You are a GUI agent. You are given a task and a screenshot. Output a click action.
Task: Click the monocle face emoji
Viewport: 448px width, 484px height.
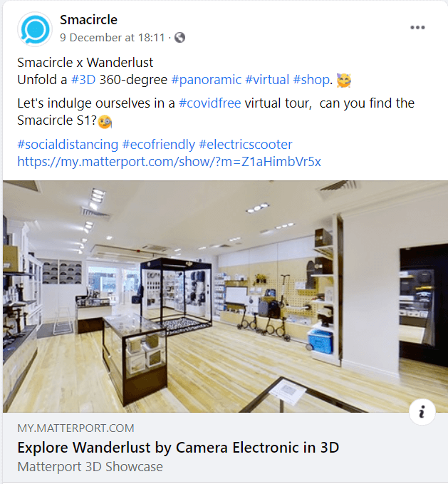[x=105, y=121]
